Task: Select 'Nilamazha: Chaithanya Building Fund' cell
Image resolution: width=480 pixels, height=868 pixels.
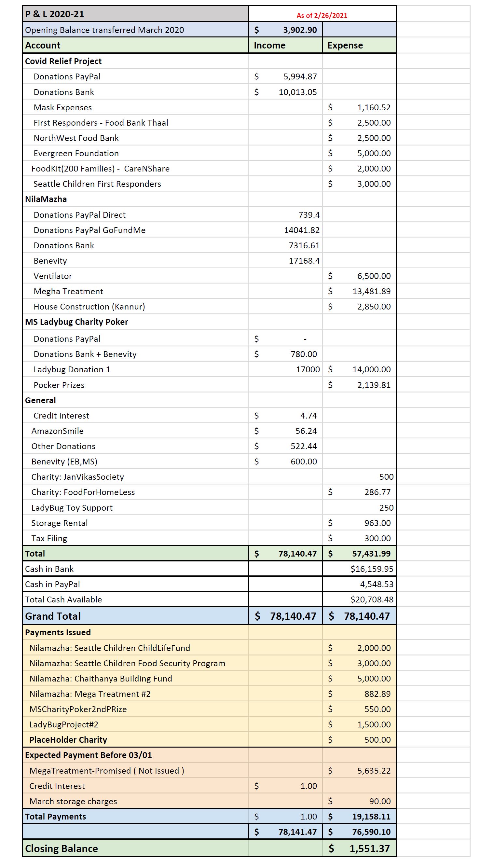Action: click(135, 679)
